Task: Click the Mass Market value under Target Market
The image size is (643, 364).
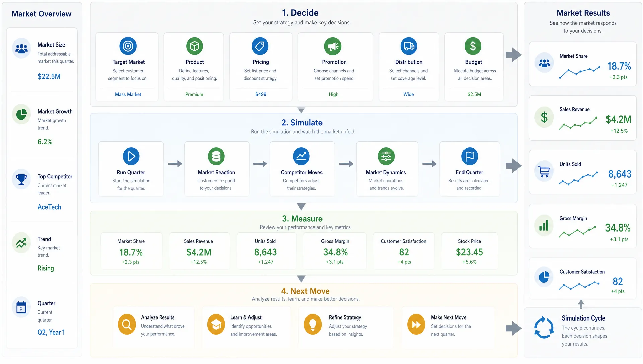Action: (128, 95)
